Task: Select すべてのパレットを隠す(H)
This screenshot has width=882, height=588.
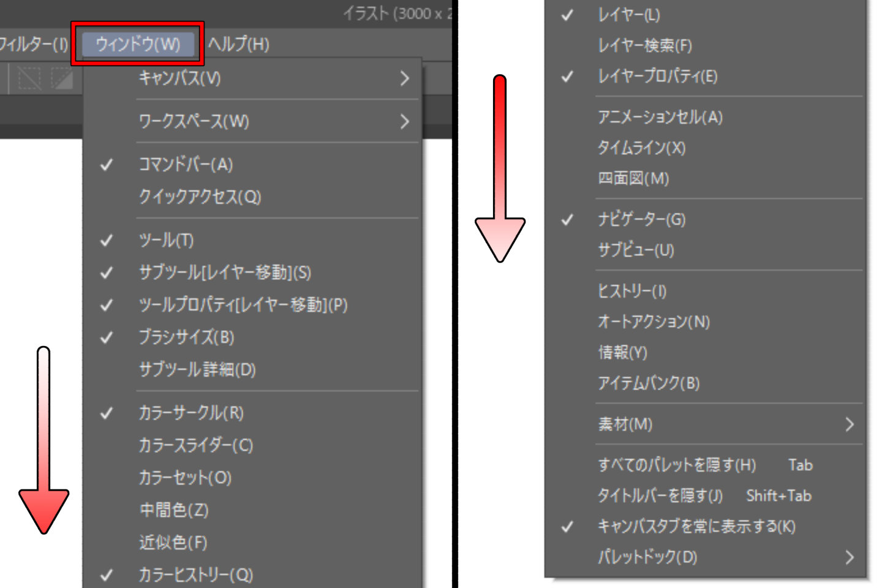Action: 677,465
